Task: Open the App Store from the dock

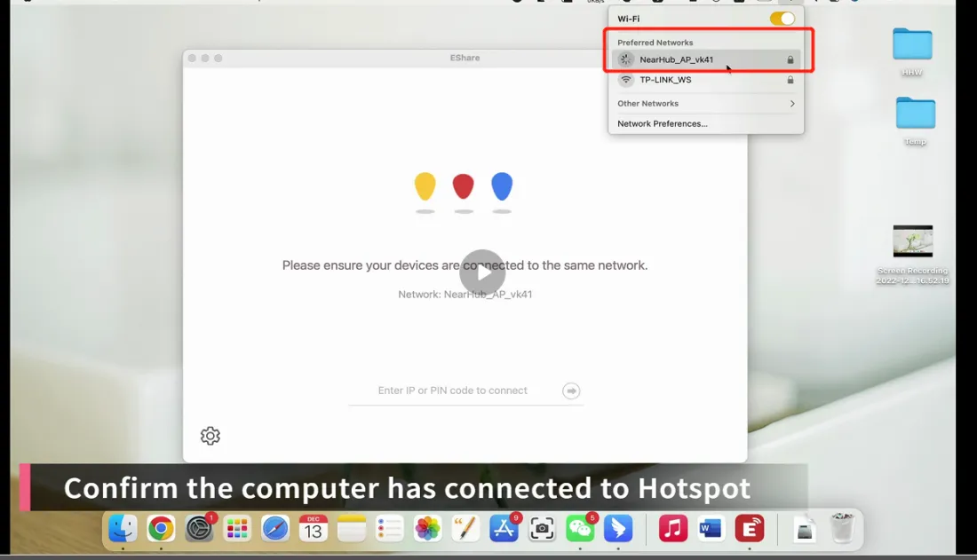Action: 504,529
